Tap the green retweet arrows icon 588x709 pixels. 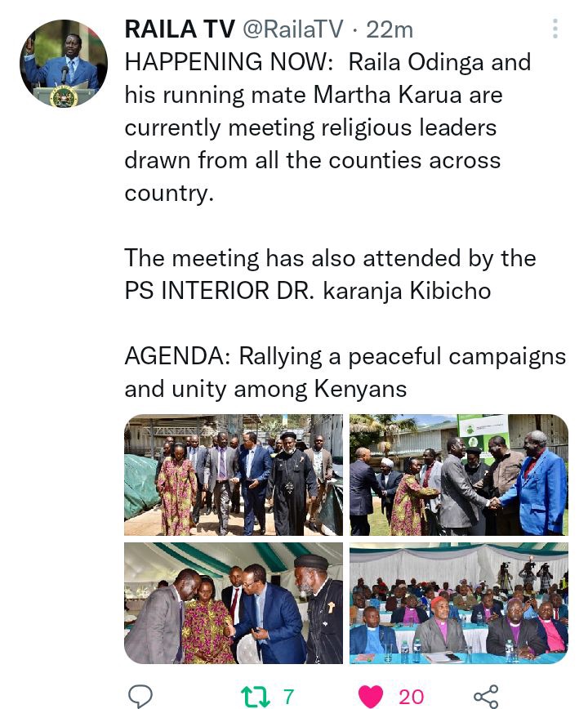(256, 696)
